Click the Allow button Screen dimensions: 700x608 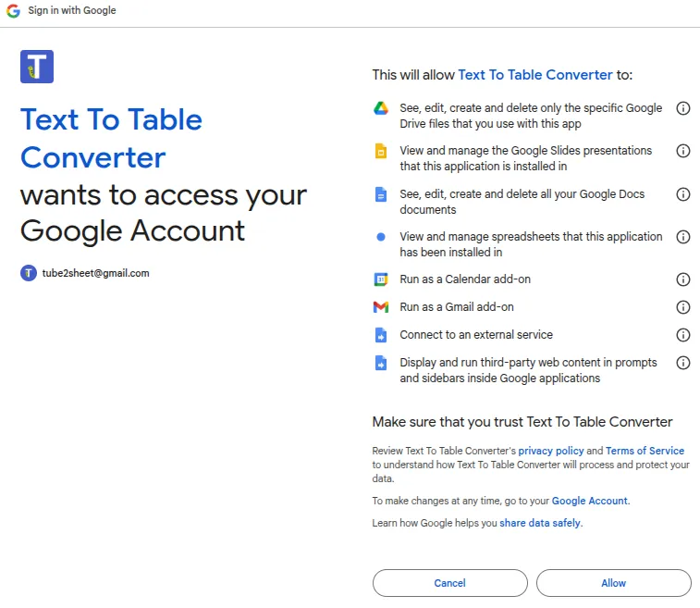(613, 583)
